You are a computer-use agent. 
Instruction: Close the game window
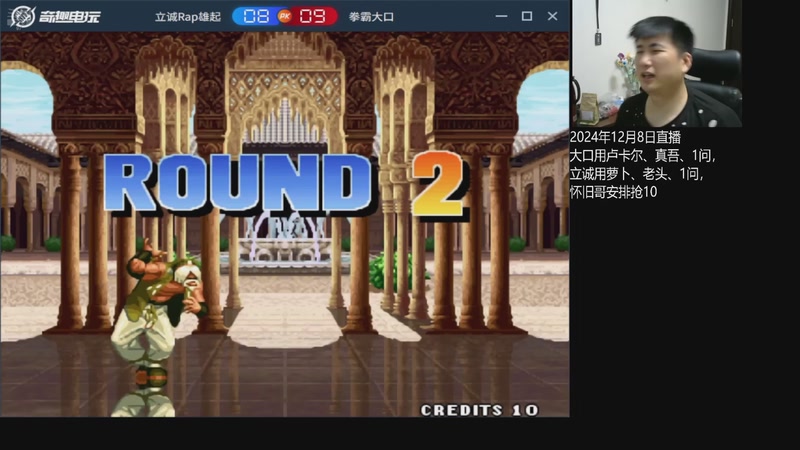[553, 16]
